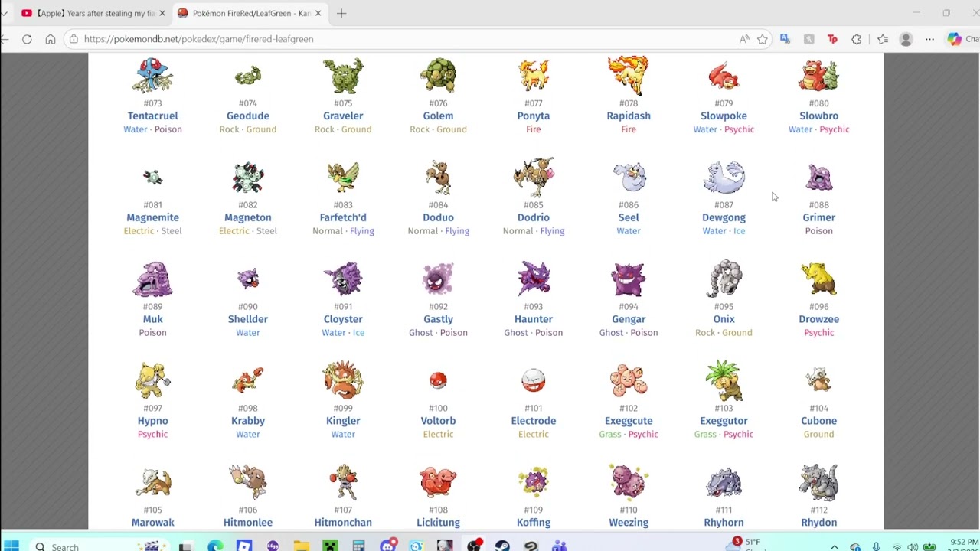Click the Psychic type under Drowzee
Screen dimensions: 980x551
818,333
